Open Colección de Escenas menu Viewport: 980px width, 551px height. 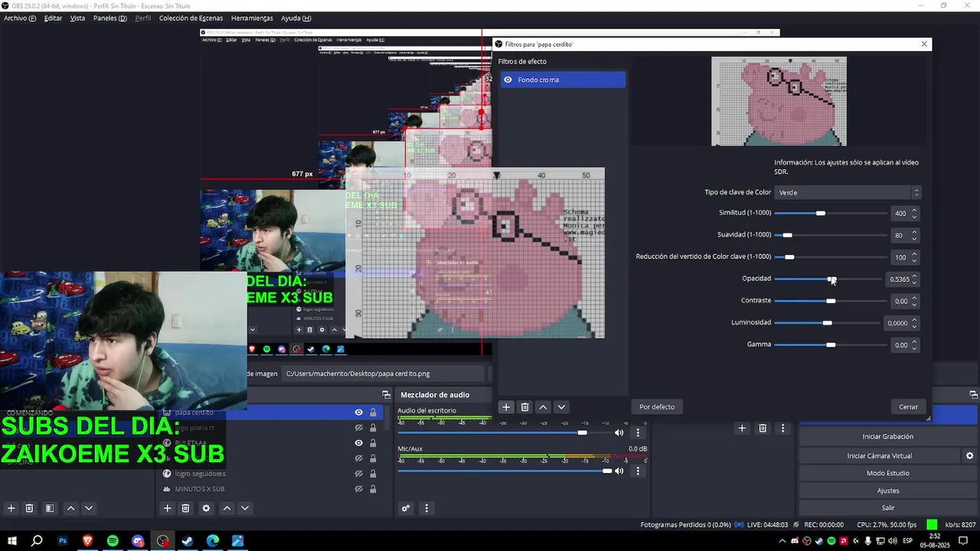click(191, 18)
